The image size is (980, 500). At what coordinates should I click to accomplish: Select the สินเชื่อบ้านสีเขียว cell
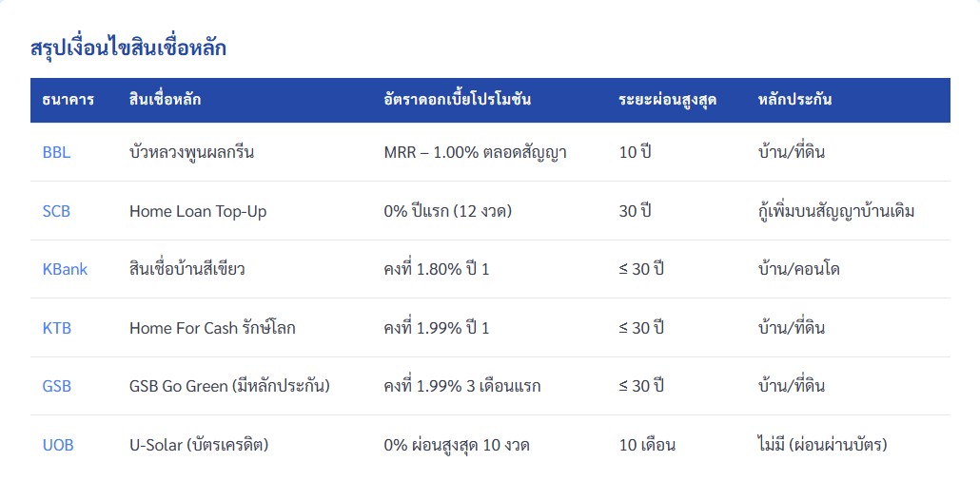[x=187, y=269]
